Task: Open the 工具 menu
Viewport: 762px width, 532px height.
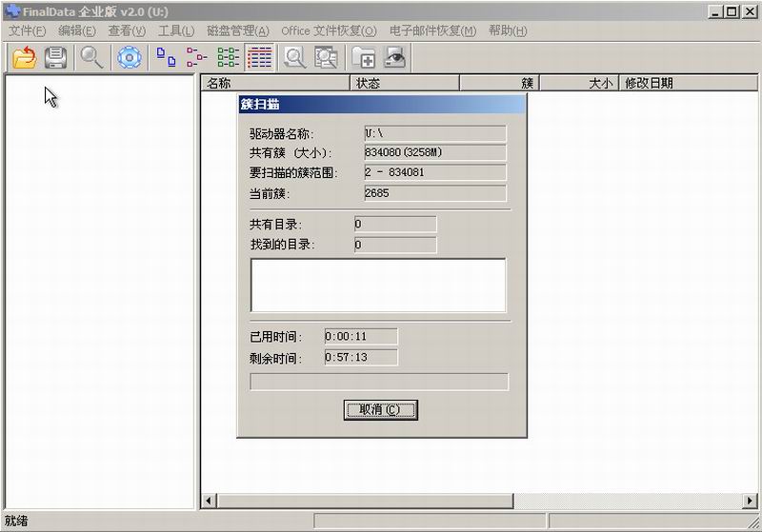Action: click(175, 30)
